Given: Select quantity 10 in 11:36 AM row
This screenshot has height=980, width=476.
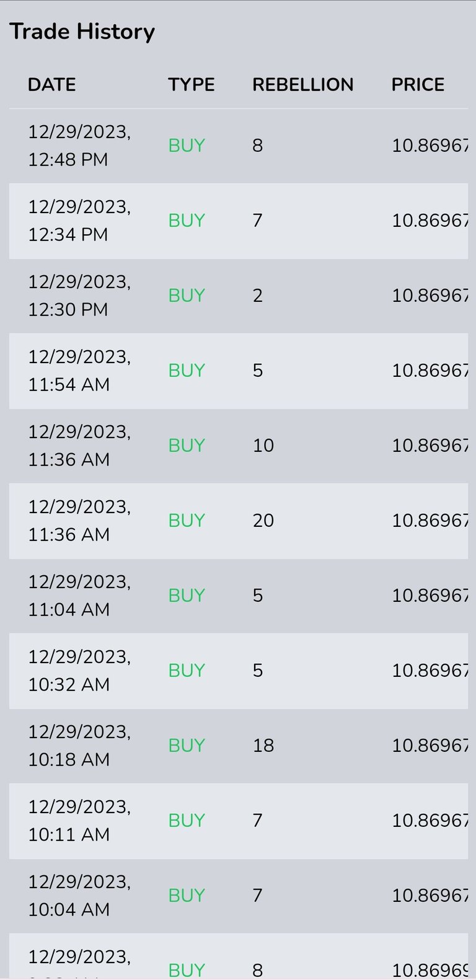Looking at the screenshot, I should (263, 445).
